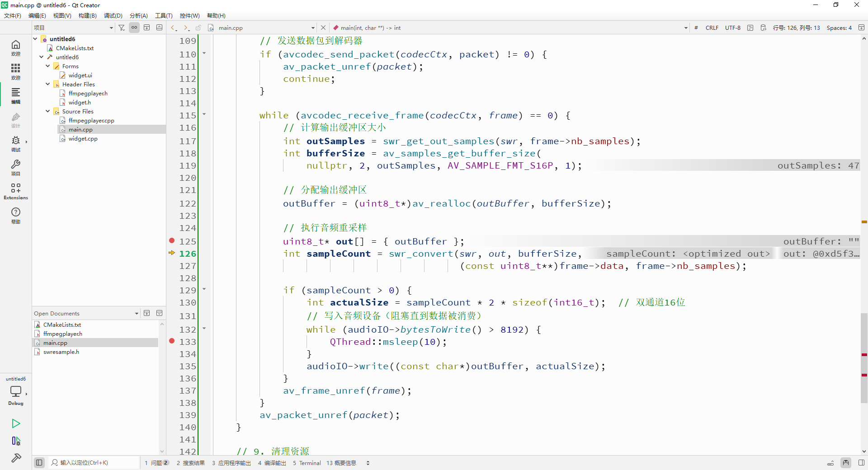Go forward in editor navigation history
Viewport: 868px width, 470px height.
click(x=186, y=28)
